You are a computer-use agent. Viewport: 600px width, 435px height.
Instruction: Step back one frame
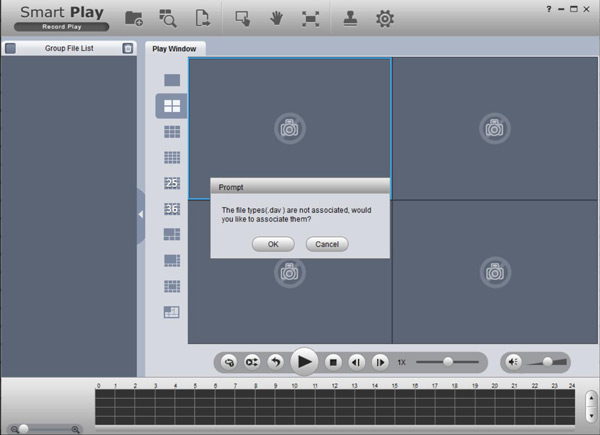click(x=356, y=362)
